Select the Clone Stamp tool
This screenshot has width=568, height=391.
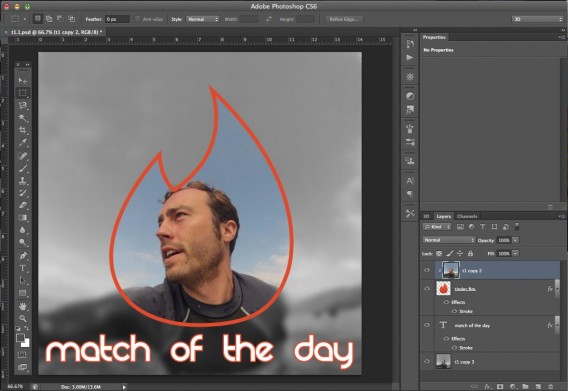click(23, 180)
